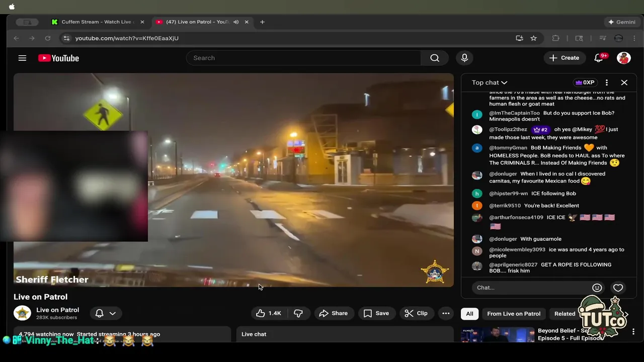Open the Apple menu
Image resolution: width=644 pixels, height=362 pixels.
click(x=12, y=7)
